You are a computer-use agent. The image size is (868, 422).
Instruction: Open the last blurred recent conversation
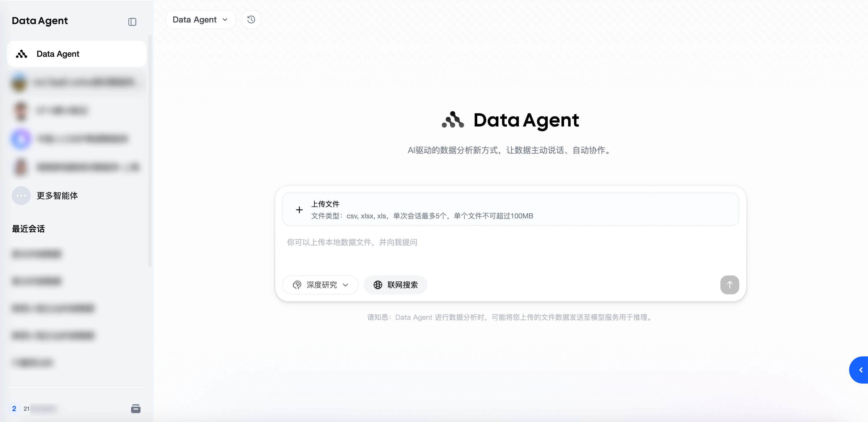[32, 363]
